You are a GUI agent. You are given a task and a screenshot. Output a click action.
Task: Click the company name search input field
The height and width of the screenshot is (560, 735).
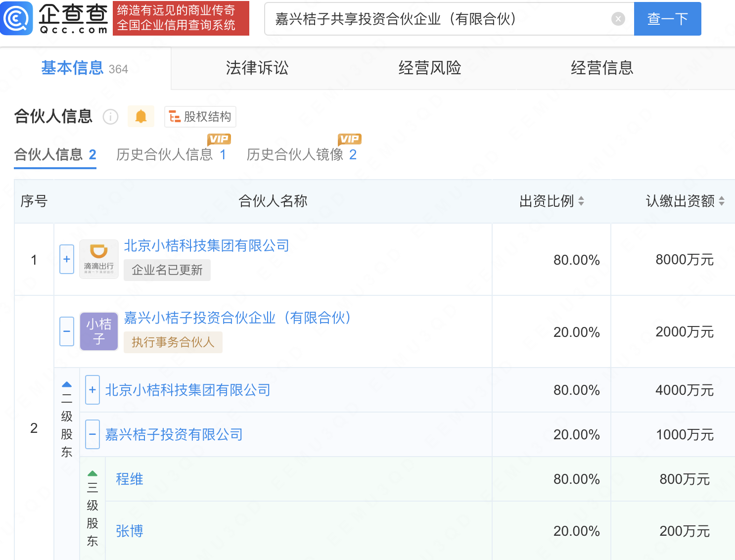[x=435, y=19]
